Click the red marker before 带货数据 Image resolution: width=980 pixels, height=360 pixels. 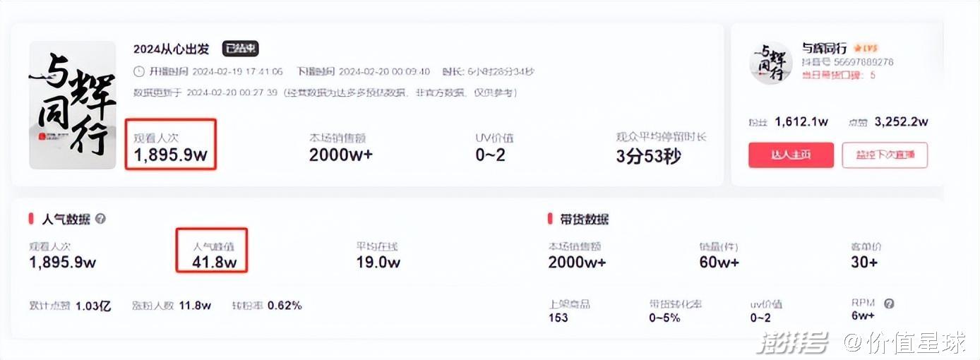[x=550, y=219]
